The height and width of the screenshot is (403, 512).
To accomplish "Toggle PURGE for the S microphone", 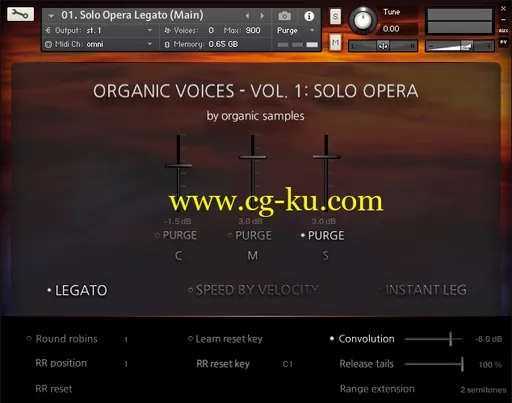I will coord(322,235).
